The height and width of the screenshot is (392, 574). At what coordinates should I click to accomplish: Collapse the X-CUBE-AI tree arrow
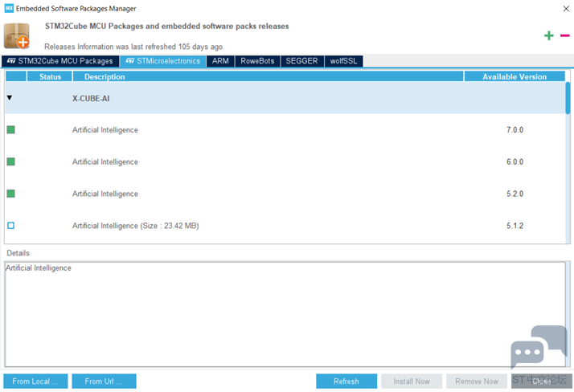click(x=10, y=98)
